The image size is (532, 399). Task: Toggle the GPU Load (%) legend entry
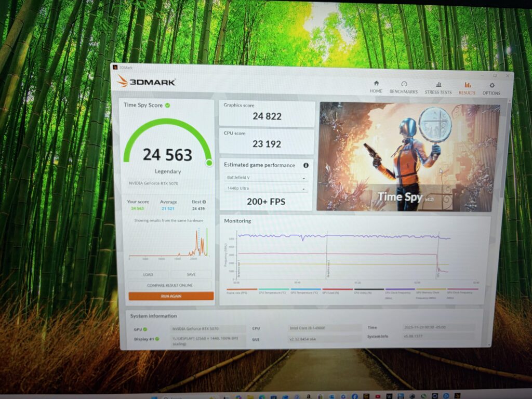point(337,291)
